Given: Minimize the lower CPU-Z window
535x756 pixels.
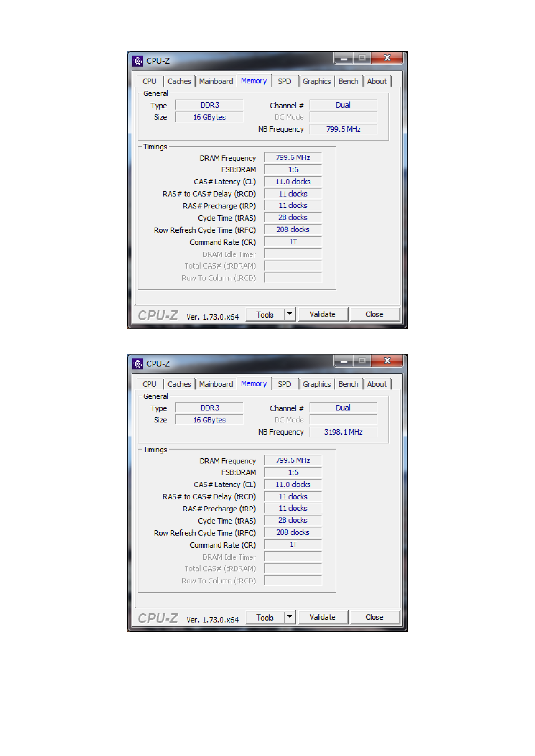Looking at the screenshot, I should [x=344, y=361].
